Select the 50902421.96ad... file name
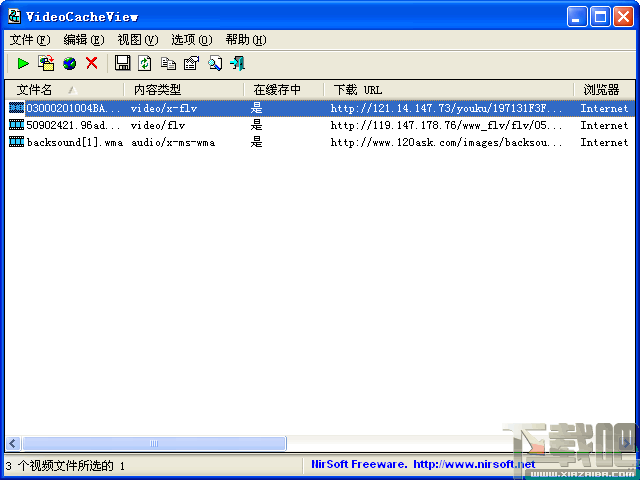This screenshot has height=480, width=640. [73, 125]
